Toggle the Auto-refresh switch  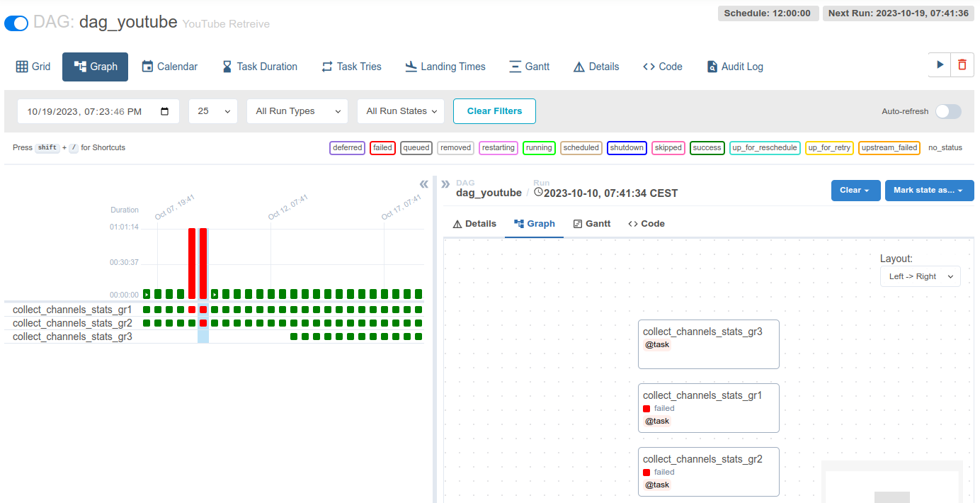tap(948, 111)
